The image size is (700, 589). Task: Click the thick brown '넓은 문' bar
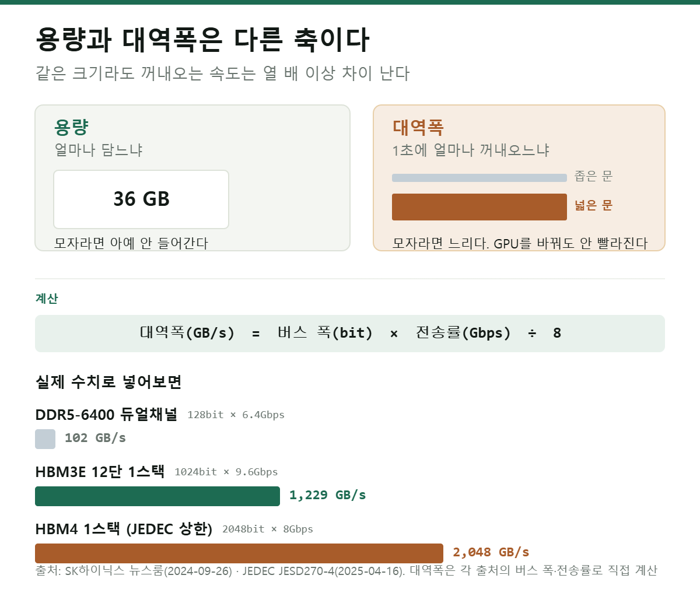[x=480, y=207]
